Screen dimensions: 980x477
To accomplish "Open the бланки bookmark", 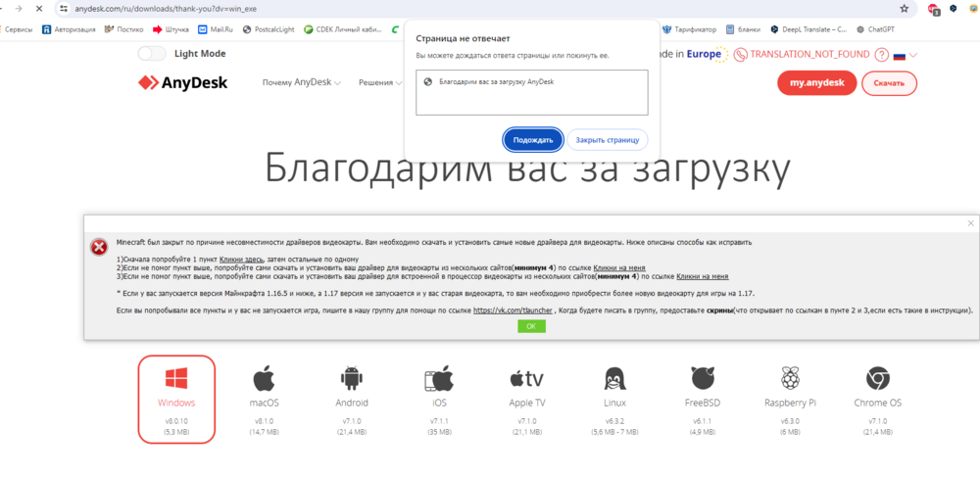I will (743, 28).
